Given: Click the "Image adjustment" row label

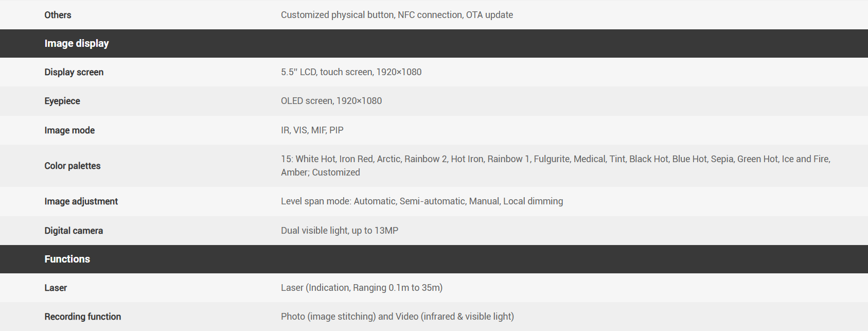Looking at the screenshot, I should pos(81,201).
